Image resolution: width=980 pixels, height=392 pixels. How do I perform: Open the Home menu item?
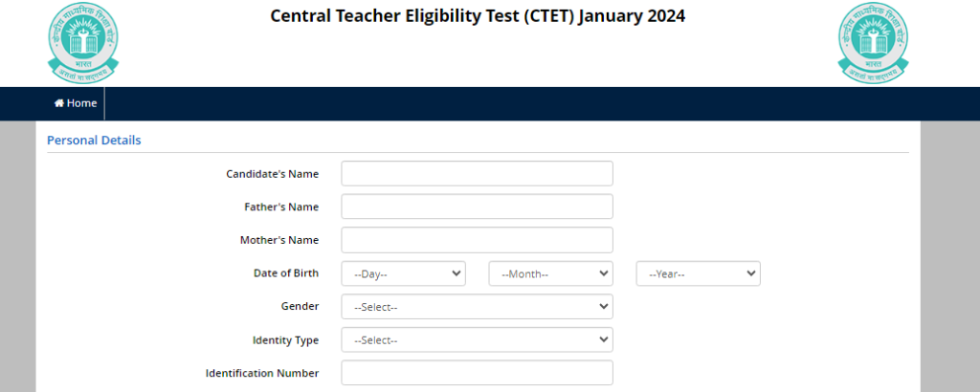[76, 103]
